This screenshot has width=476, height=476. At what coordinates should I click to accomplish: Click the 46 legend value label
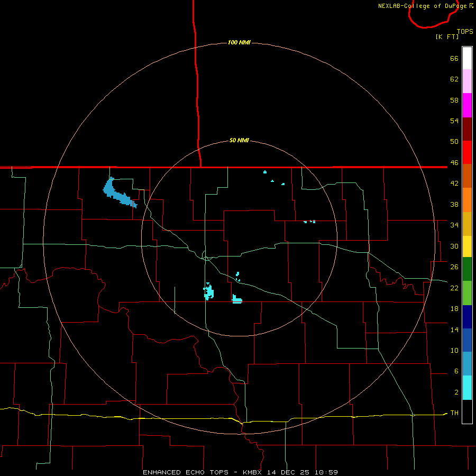454,163
